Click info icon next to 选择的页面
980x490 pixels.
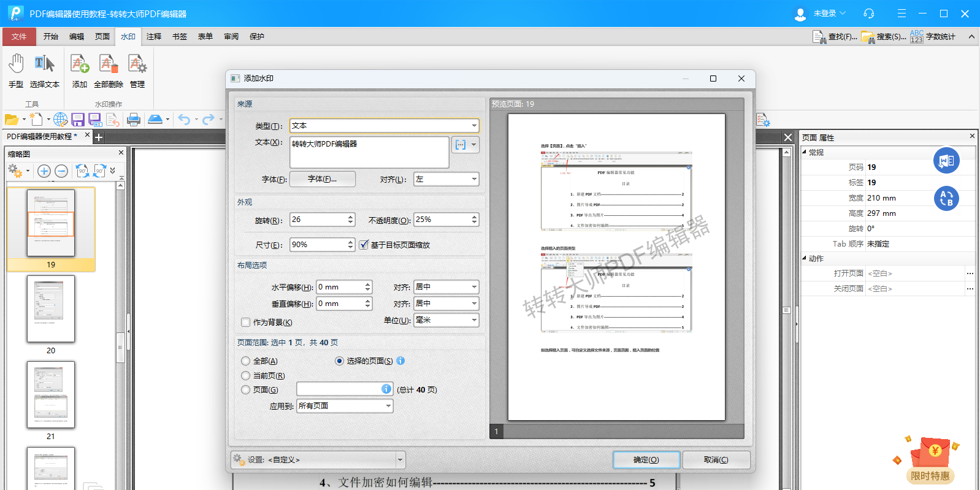tap(400, 361)
